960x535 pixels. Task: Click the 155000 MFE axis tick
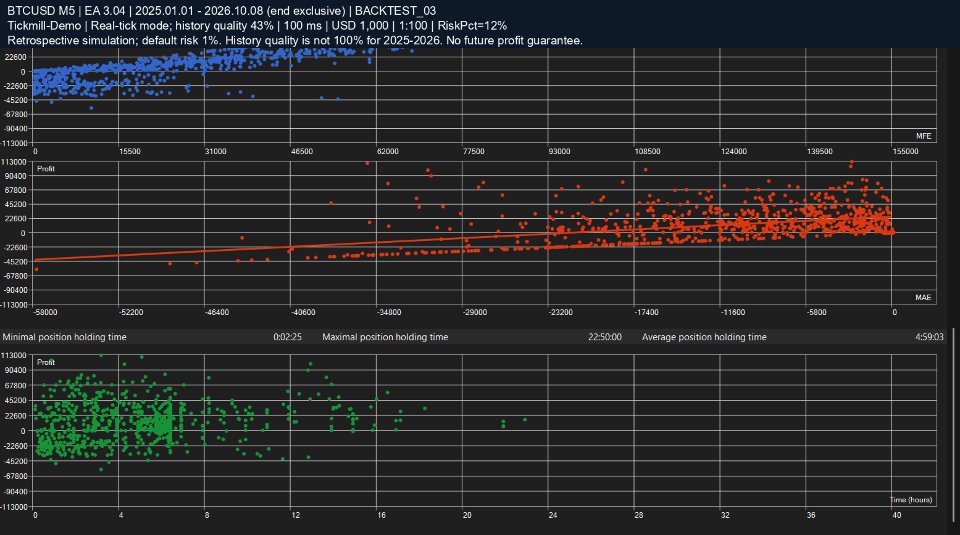905,151
